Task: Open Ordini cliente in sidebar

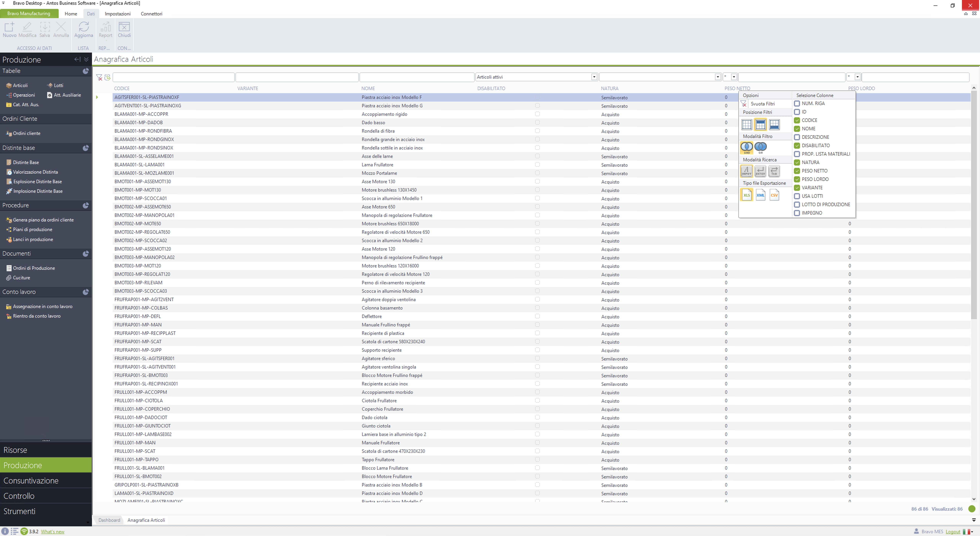Action: (23, 133)
